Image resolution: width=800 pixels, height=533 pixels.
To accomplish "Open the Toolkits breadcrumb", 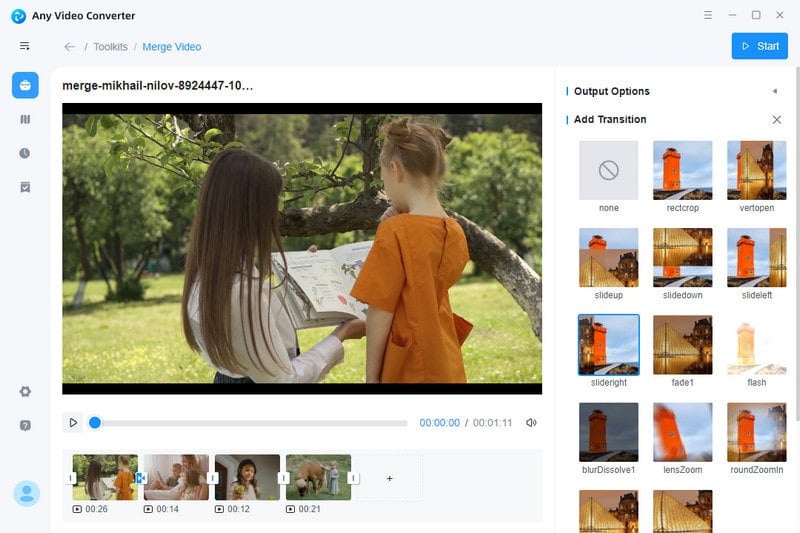I will (111, 47).
